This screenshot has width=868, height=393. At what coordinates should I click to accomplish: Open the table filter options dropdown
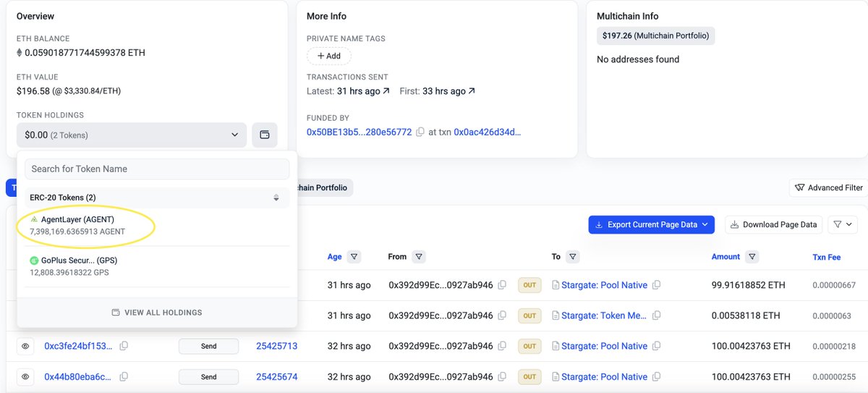coord(843,224)
